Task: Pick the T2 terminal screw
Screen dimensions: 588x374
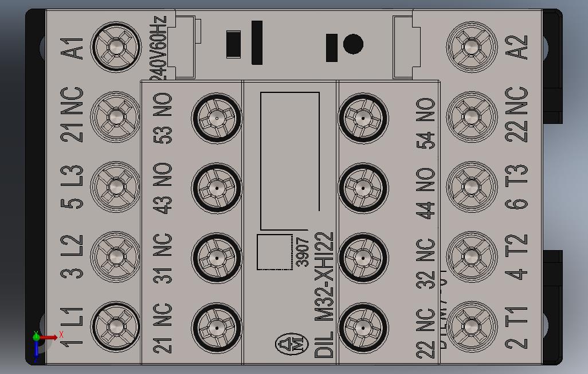Action: pyautogui.click(x=472, y=257)
